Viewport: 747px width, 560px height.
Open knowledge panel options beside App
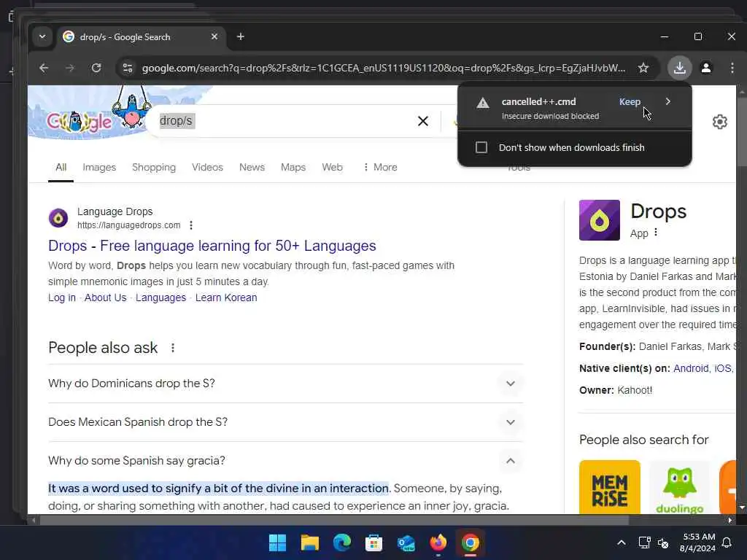click(x=656, y=233)
